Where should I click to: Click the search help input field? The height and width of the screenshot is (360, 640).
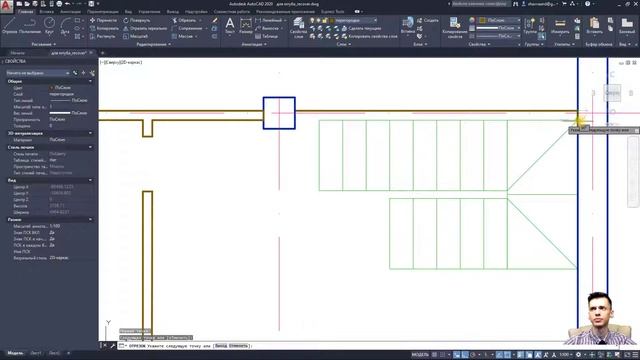tap(481, 4)
